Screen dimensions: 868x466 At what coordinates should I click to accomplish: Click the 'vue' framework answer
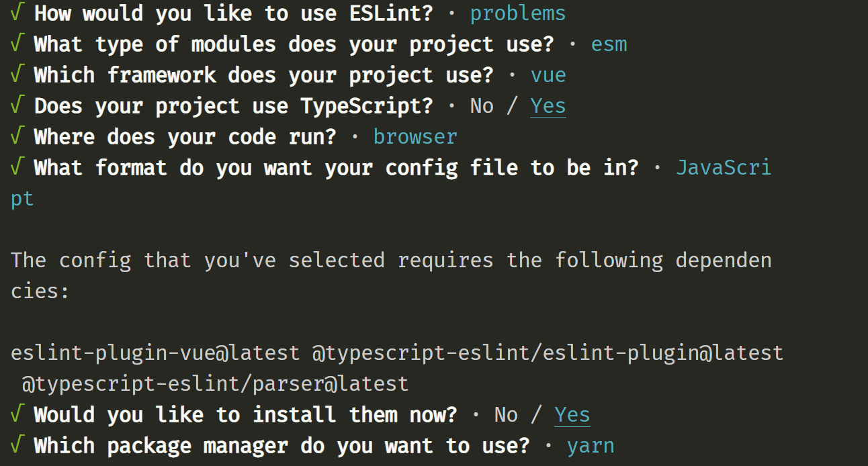pos(548,75)
